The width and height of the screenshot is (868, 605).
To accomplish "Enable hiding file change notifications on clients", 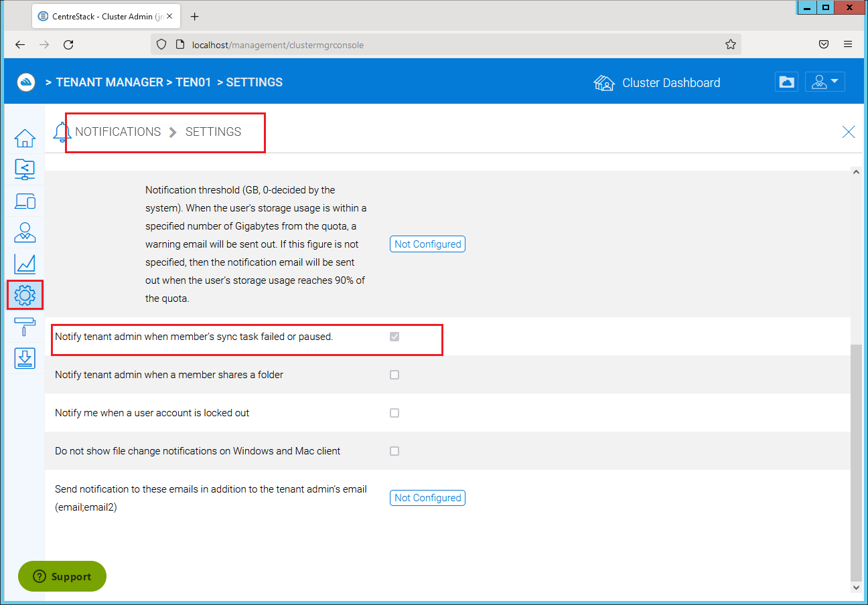I will pyautogui.click(x=394, y=451).
